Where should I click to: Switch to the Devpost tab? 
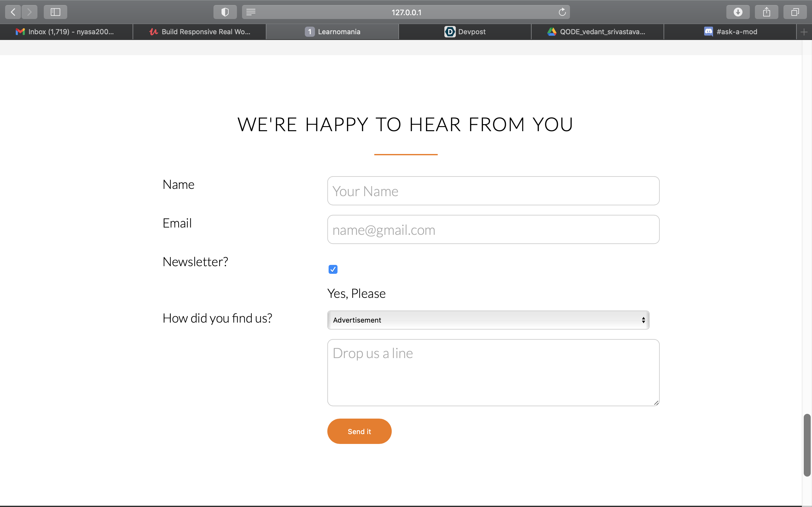[x=465, y=32]
